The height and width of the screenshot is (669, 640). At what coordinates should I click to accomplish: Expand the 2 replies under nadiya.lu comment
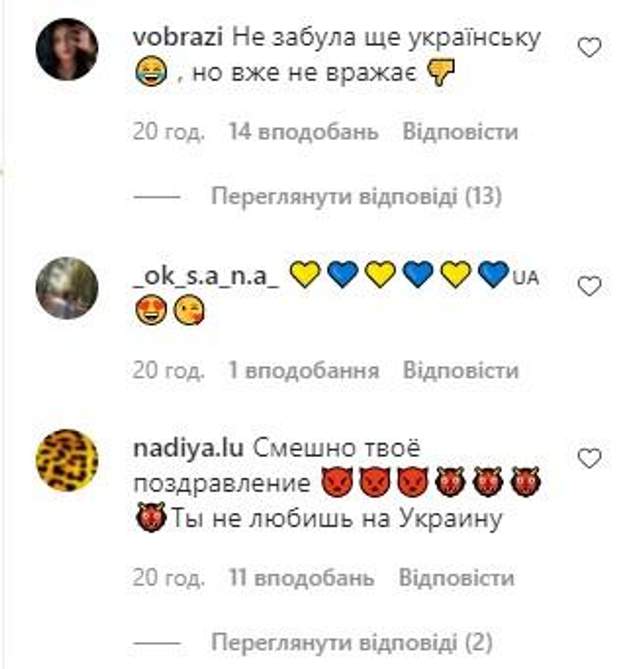pos(352,642)
